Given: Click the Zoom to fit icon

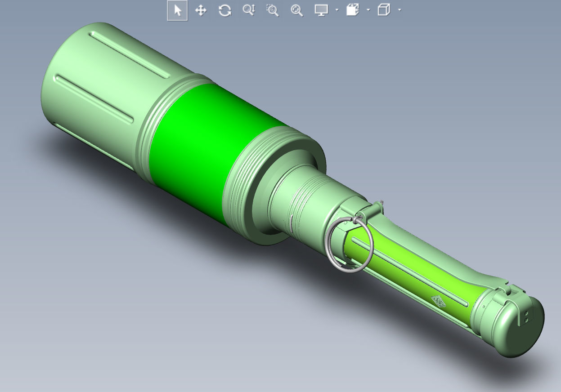Looking at the screenshot, I should 297,10.
